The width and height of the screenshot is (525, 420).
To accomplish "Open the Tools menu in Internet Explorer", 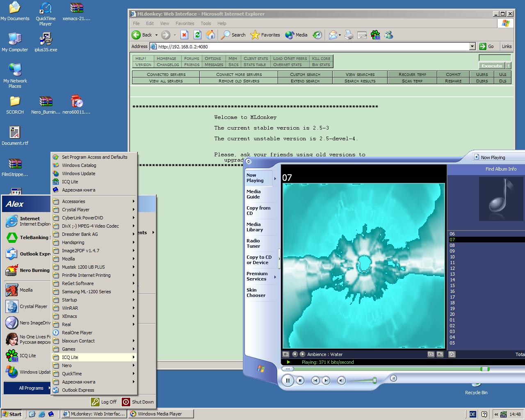I will point(206,23).
